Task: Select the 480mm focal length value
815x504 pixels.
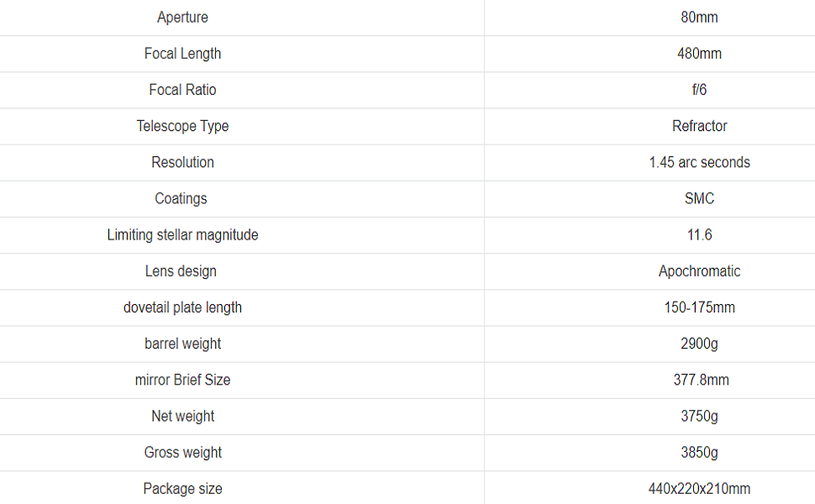Action: [x=699, y=54]
